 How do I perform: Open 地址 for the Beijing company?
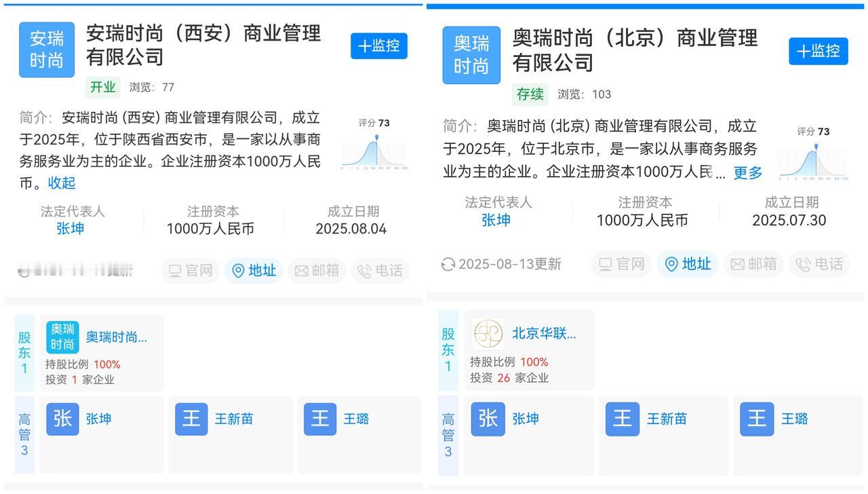[x=688, y=264]
